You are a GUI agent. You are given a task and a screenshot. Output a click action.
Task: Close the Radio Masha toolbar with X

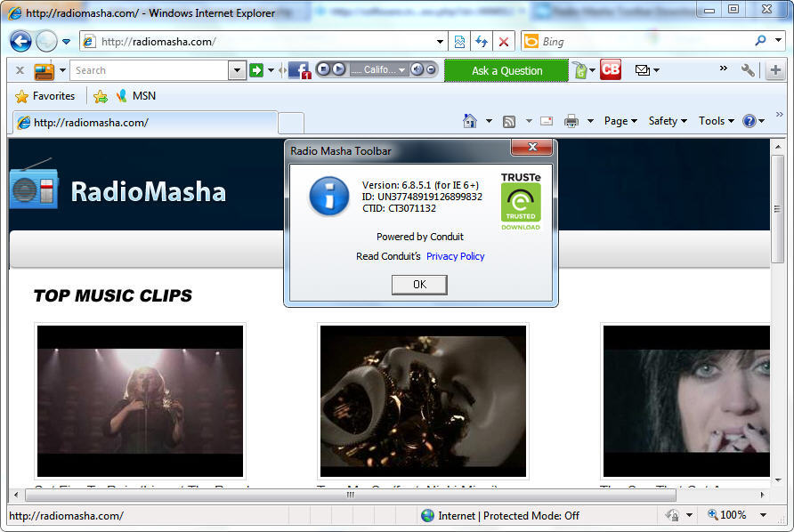[20, 70]
